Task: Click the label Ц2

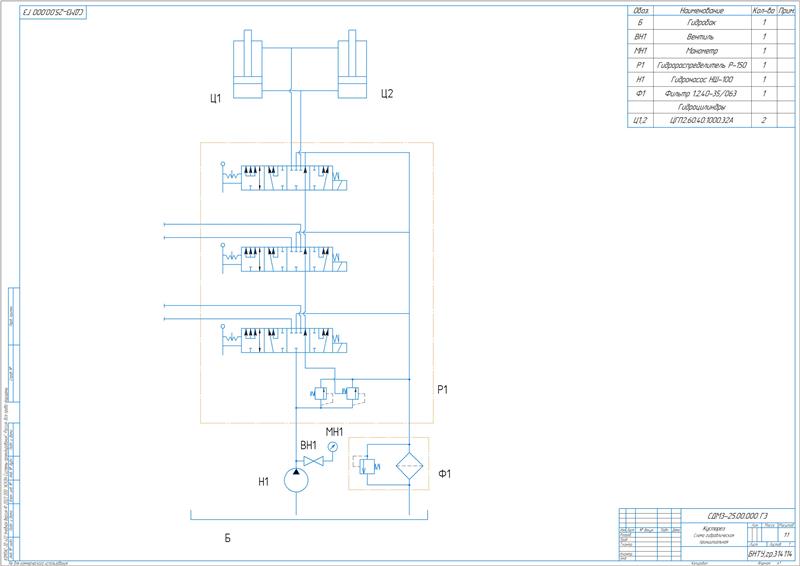Action: (x=387, y=93)
